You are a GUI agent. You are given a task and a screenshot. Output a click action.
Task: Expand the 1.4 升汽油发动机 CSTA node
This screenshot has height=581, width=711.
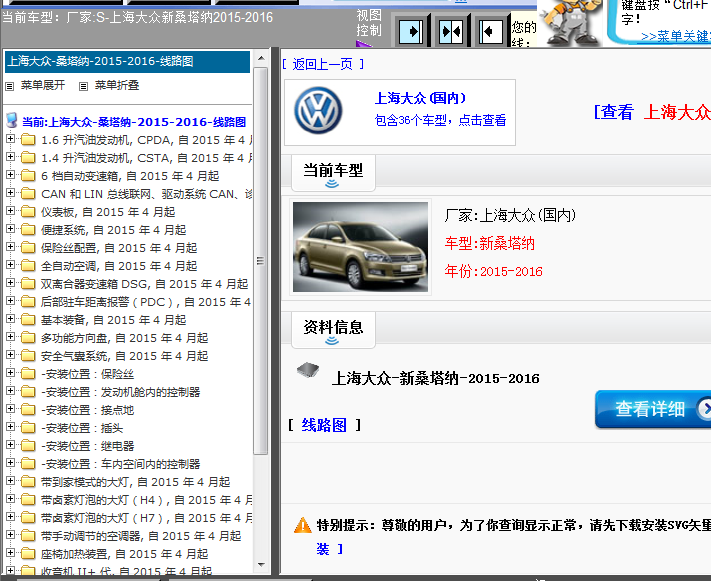click(10, 157)
